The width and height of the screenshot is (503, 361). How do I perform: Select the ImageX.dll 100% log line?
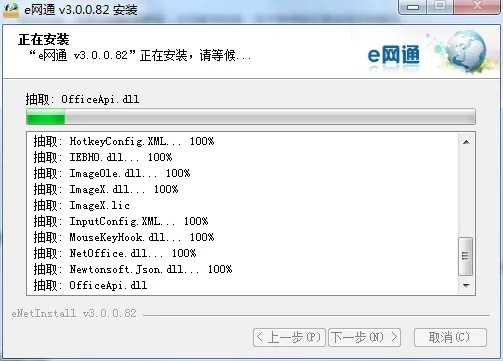tap(106, 189)
